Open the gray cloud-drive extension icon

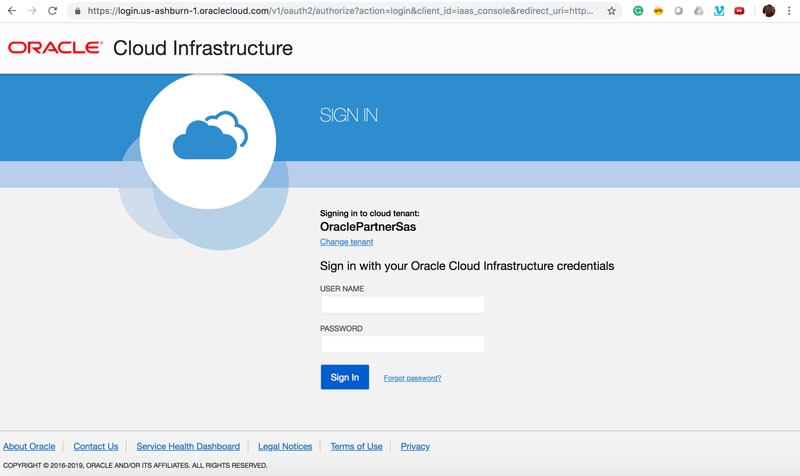698,11
